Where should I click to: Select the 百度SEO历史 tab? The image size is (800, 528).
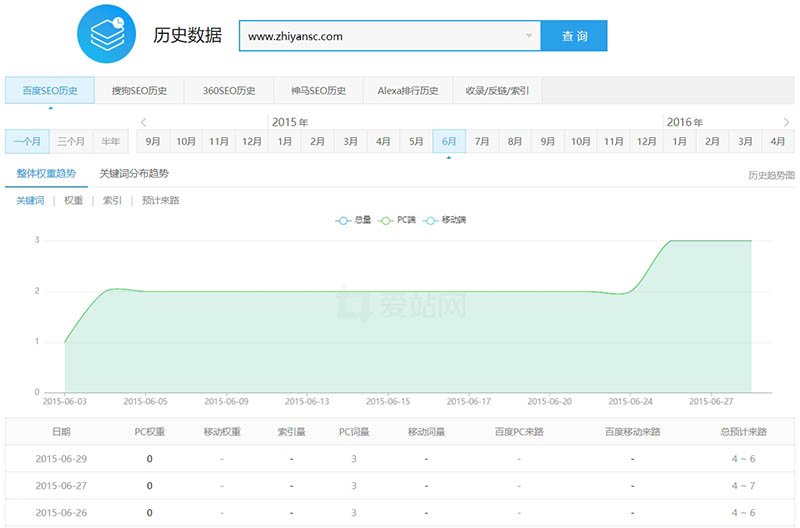click(50, 90)
